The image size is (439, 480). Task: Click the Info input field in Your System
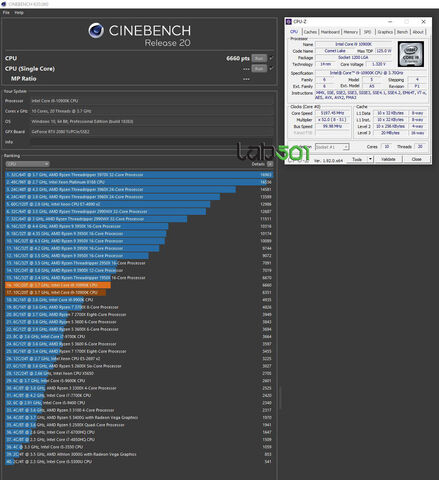[x=152, y=142]
